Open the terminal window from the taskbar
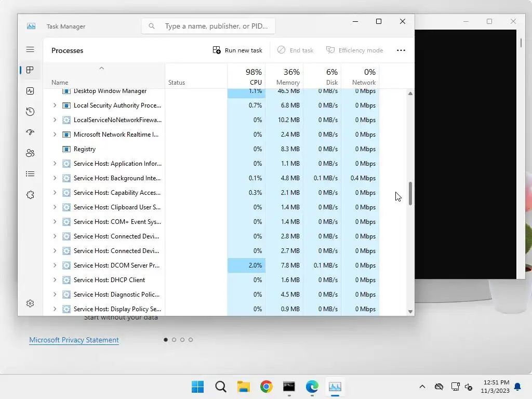The height and width of the screenshot is (399, 532). point(289,387)
